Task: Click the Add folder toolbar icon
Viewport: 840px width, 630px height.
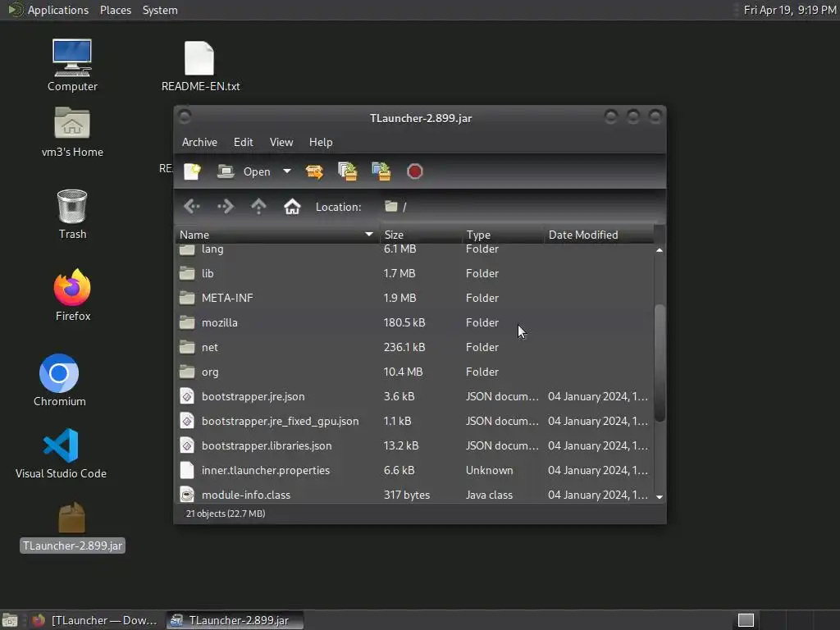Action: (381, 171)
